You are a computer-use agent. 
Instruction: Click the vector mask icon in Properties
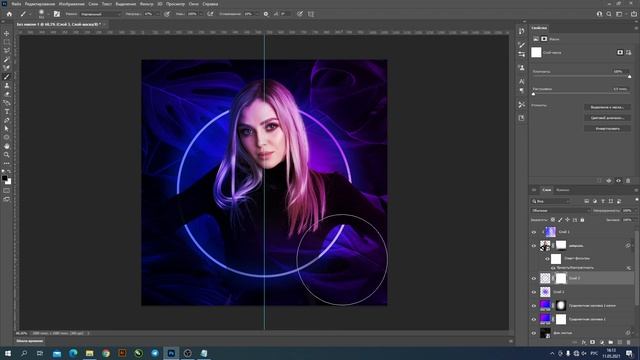pos(629,52)
